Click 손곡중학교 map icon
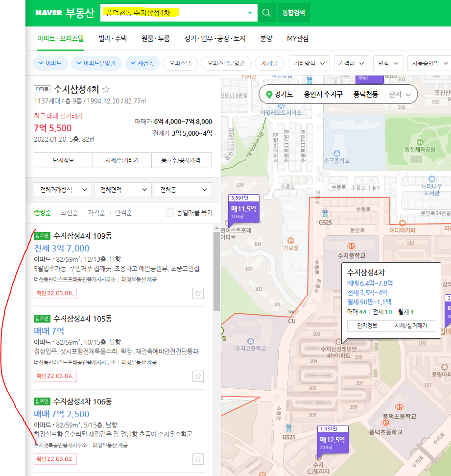The height and width of the screenshot is (476, 451). pos(336,153)
